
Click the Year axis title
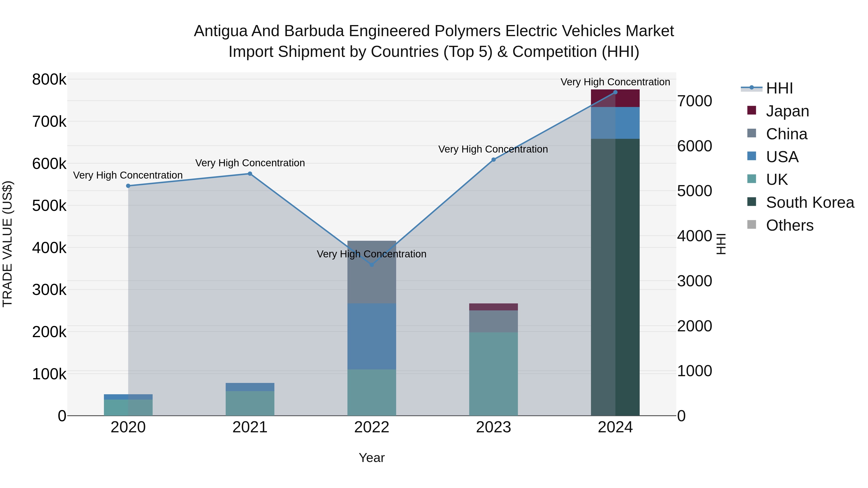(372, 458)
